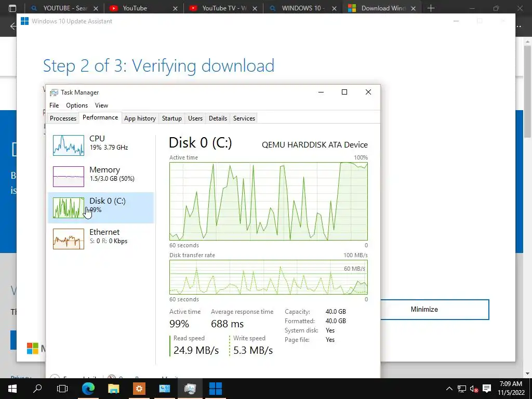Click the Disk transfer rate graph
This screenshot has height=399, width=532.
(269, 277)
